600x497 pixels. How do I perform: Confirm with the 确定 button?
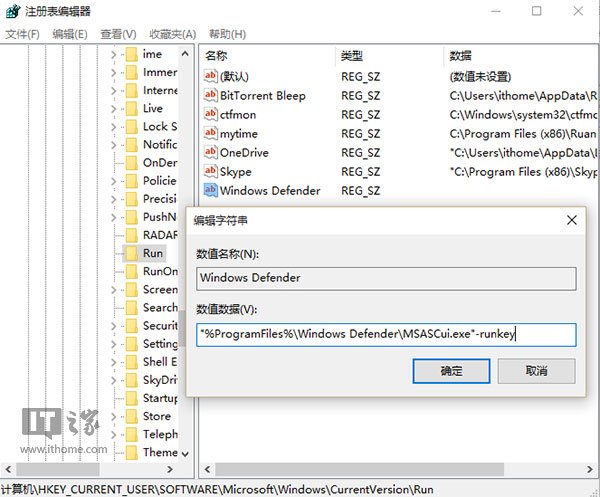pyautogui.click(x=451, y=371)
